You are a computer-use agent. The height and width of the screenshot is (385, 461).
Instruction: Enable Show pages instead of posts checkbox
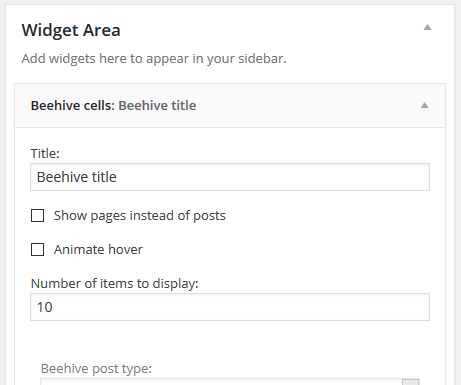click(x=37, y=216)
